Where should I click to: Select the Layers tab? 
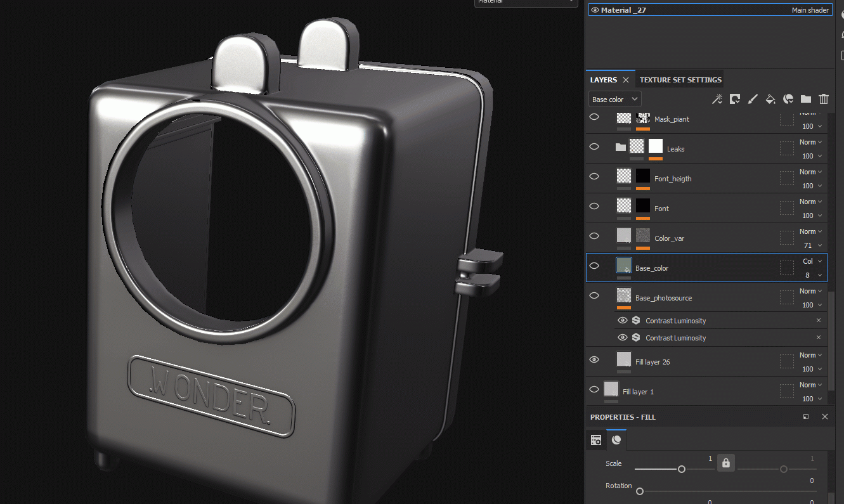tap(604, 80)
